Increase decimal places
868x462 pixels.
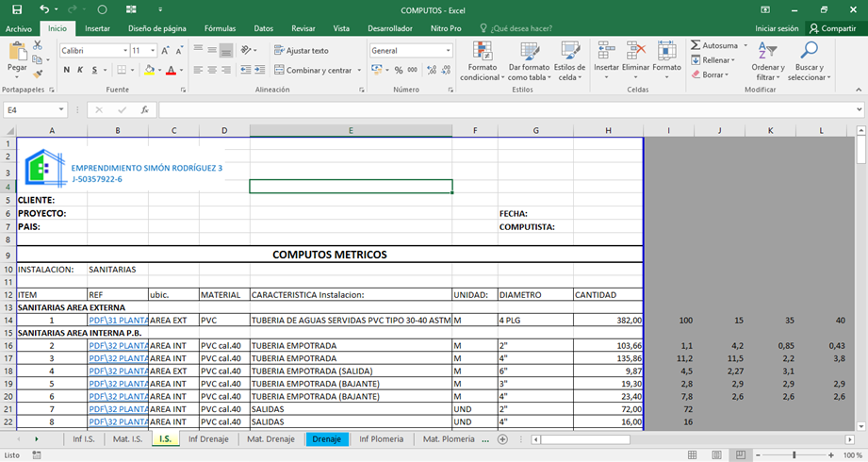coord(432,70)
